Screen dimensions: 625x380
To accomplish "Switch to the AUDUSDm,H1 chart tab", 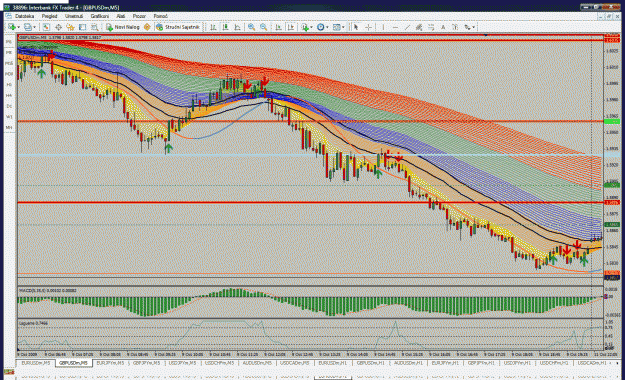I will [409, 363].
